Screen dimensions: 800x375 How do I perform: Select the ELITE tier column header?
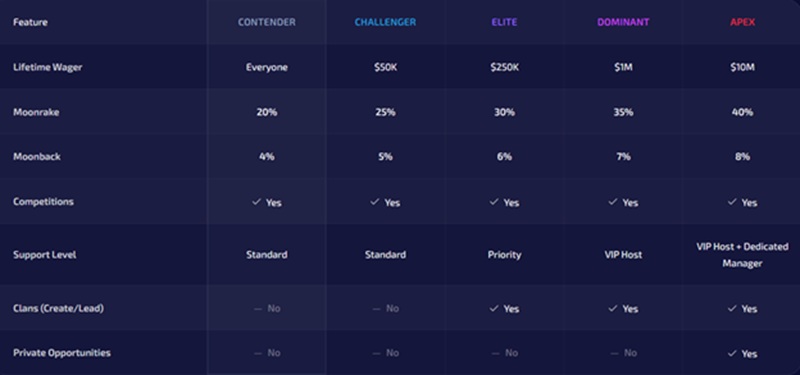[x=504, y=22]
